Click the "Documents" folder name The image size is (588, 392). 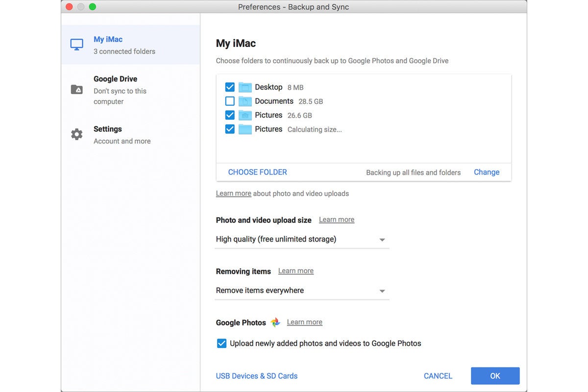(274, 101)
